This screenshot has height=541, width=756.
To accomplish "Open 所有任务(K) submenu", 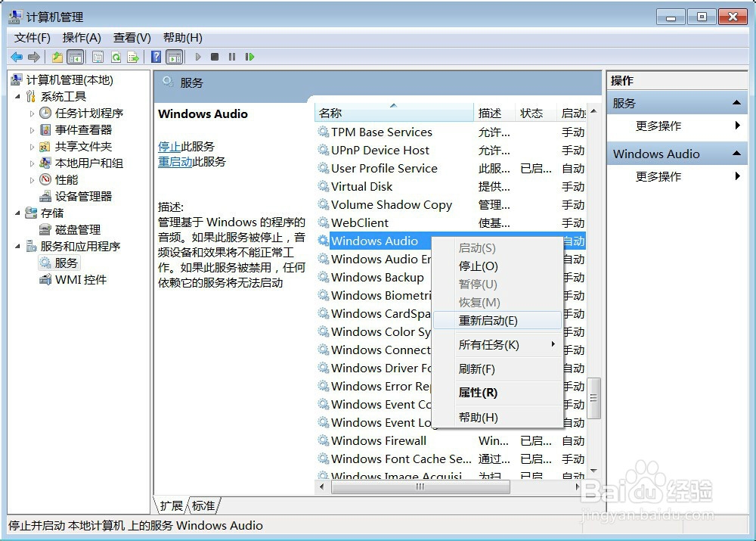I will 497,345.
